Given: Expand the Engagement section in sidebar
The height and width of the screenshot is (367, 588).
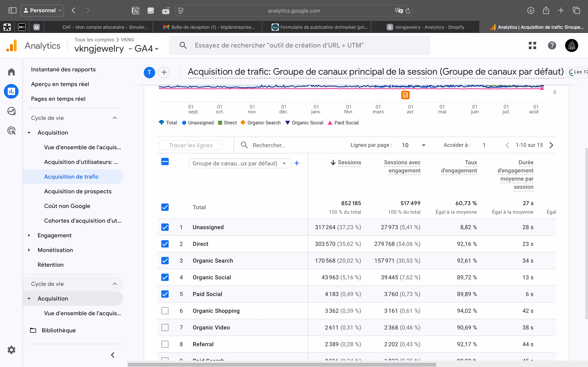Looking at the screenshot, I should [x=55, y=235].
